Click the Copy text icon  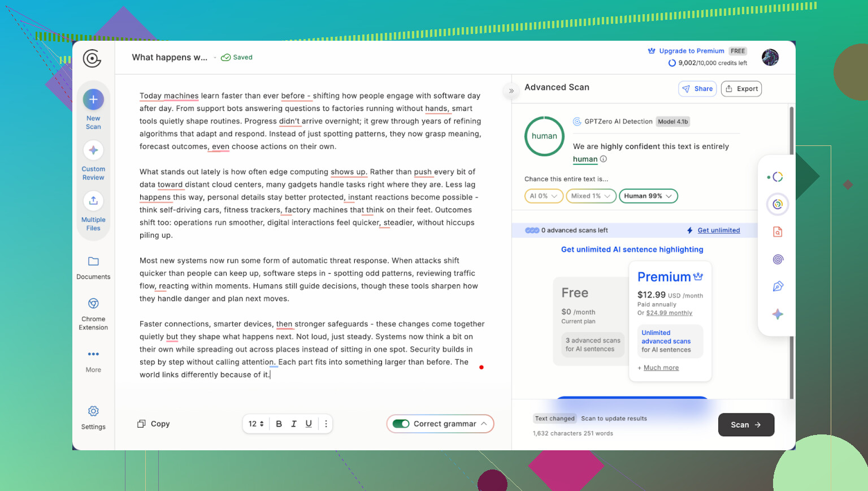click(x=142, y=424)
